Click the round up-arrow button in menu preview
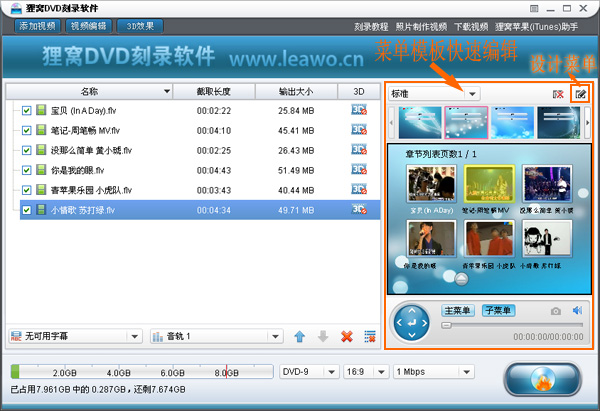This screenshot has height=411, width=600. [x=461, y=279]
